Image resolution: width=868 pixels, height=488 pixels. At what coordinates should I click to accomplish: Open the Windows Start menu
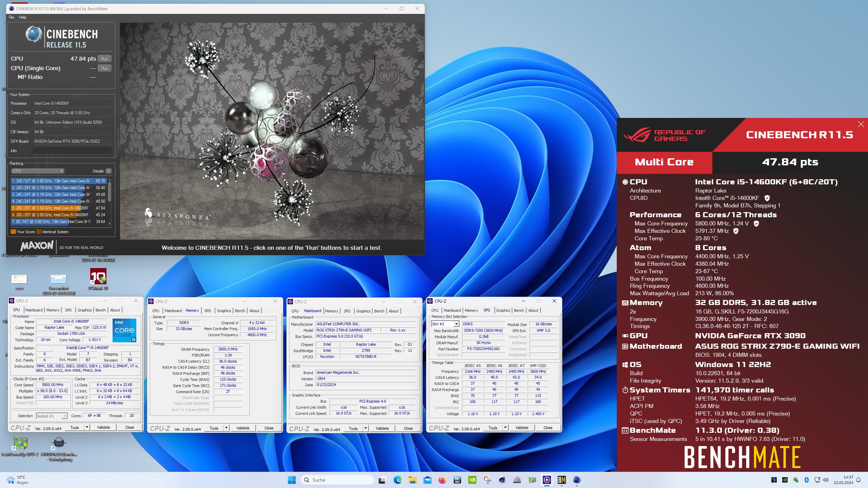coord(292,480)
